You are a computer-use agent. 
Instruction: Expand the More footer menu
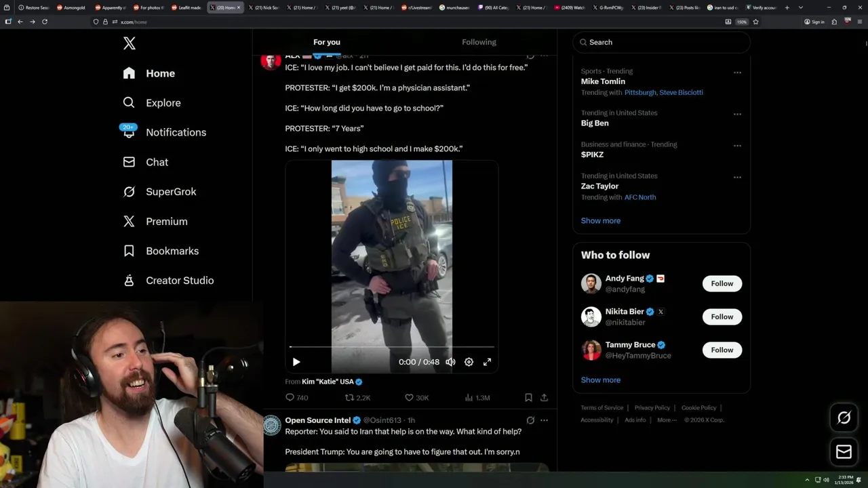[x=667, y=420]
